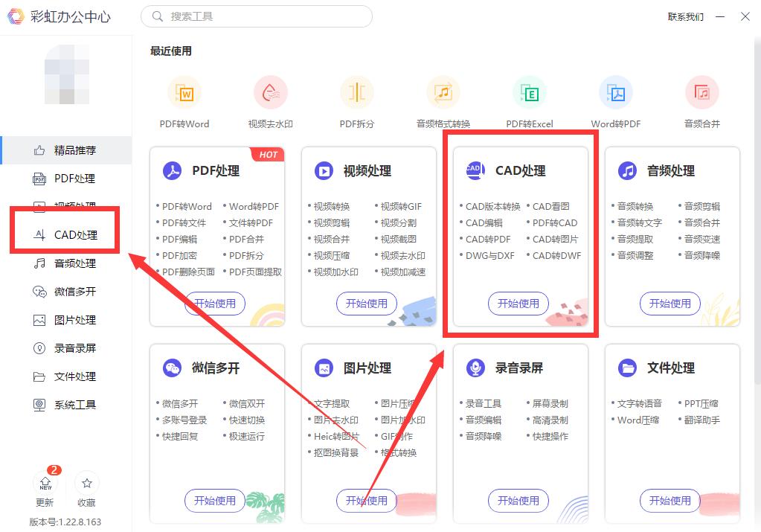Click the 录音录屏 microphone card icon
761x532 pixels.
pyautogui.click(x=477, y=367)
